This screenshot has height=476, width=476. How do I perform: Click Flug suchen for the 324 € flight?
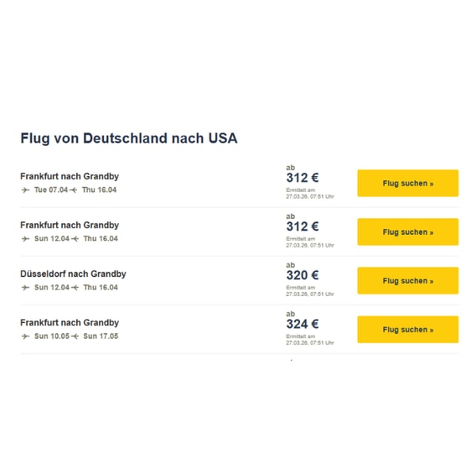[408, 329]
